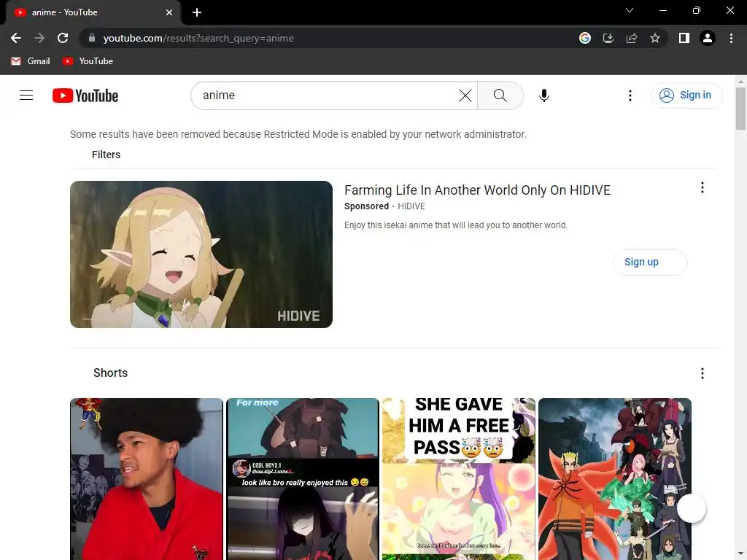The height and width of the screenshot is (560, 747).
Task: Open a new tab with the plus icon
Action: pos(197,12)
